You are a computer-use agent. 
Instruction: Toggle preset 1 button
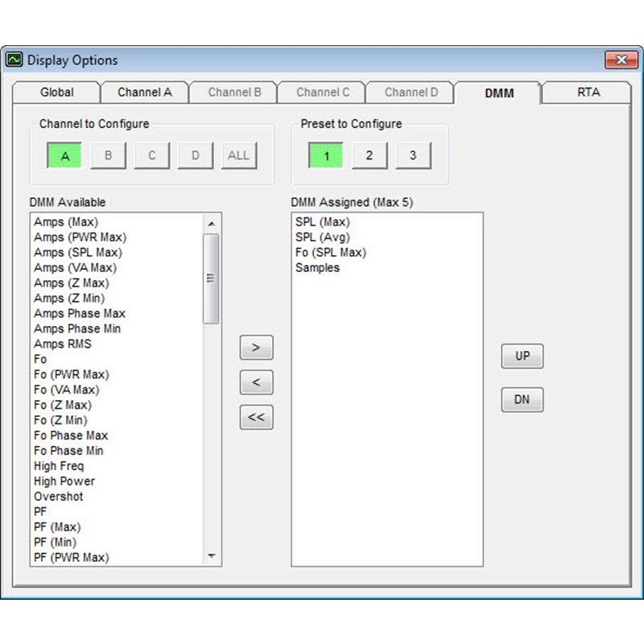click(326, 155)
